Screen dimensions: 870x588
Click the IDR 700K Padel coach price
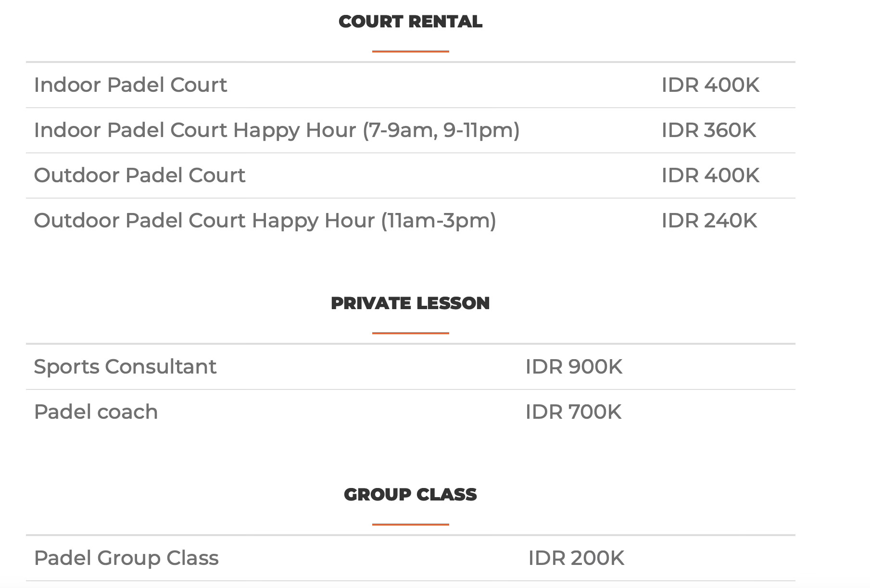coord(573,412)
